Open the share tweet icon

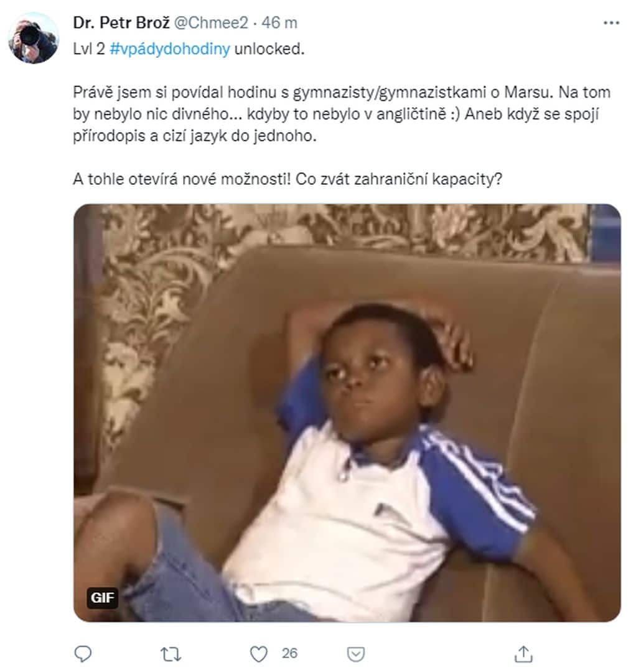coord(524,653)
